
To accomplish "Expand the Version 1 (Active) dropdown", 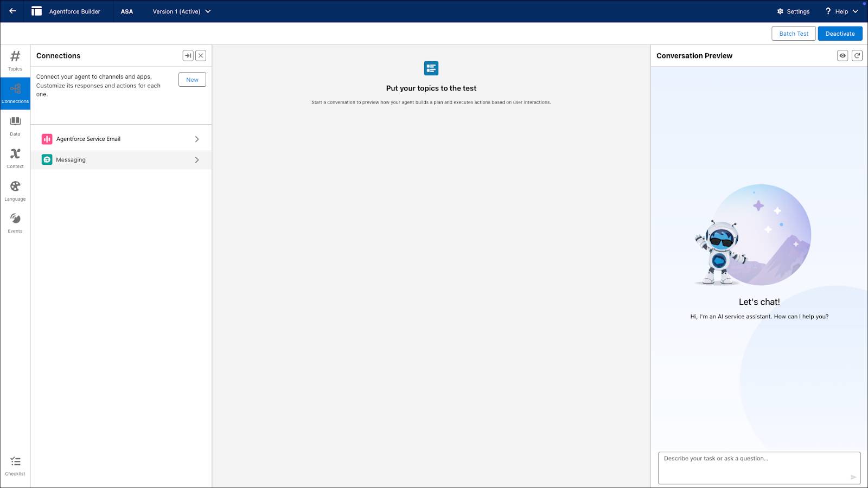I will pyautogui.click(x=181, y=11).
